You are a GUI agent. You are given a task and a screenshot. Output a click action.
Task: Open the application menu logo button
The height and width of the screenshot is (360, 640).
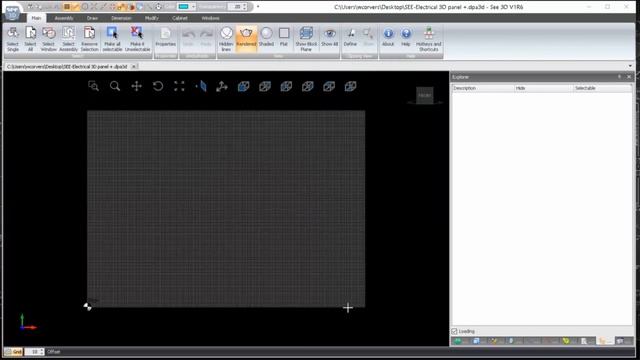coord(12,11)
